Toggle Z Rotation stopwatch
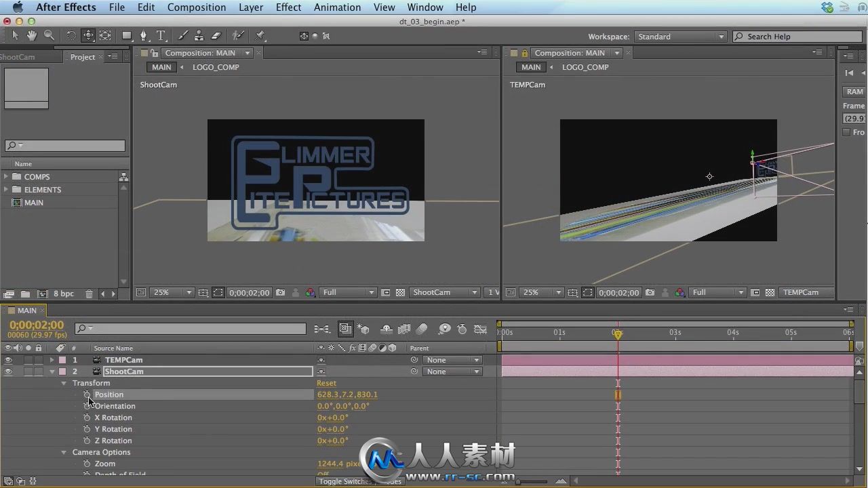Viewport: 868px width, 488px height. click(87, 441)
